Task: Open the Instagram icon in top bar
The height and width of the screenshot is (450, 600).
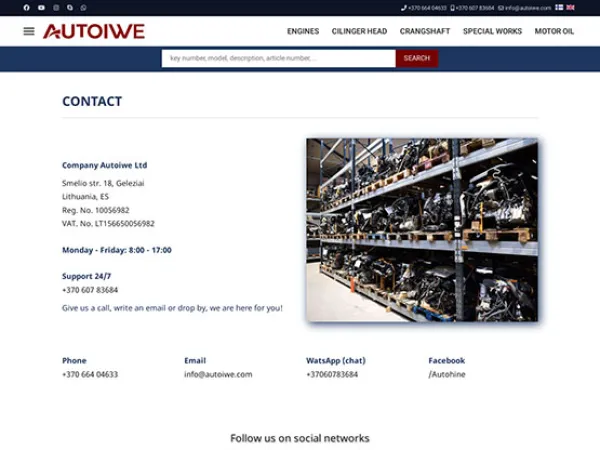Action: pyautogui.click(x=56, y=8)
